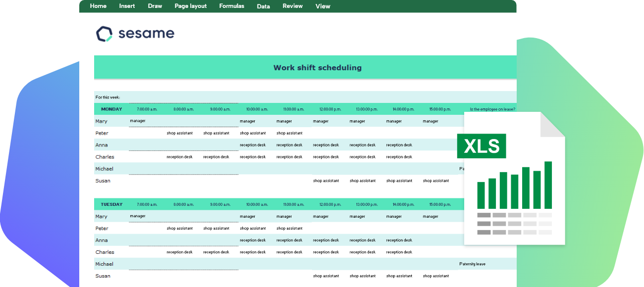Click Charles's name in the Tuesday section

click(x=105, y=252)
